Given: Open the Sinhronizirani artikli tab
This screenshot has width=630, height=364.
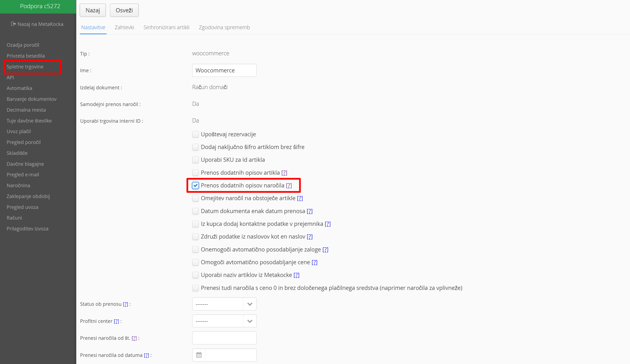Looking at the screenshot, I should point(166,28).
